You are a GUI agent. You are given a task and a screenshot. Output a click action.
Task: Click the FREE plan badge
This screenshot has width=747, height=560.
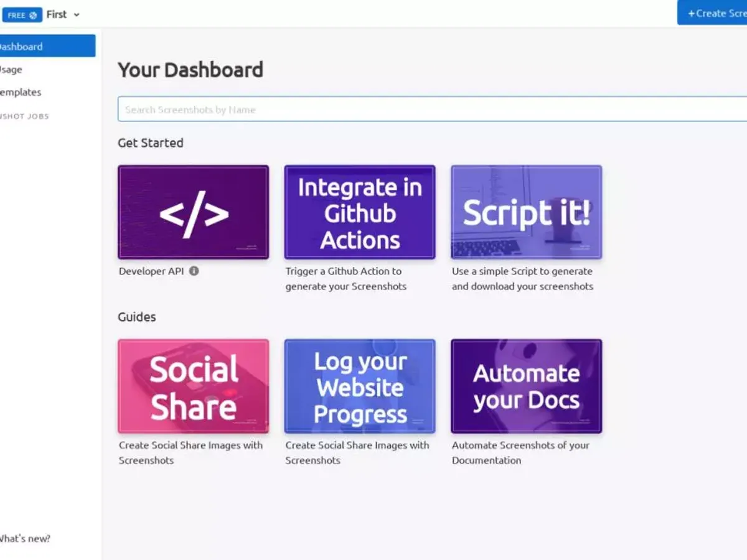[x=22, y=15]
